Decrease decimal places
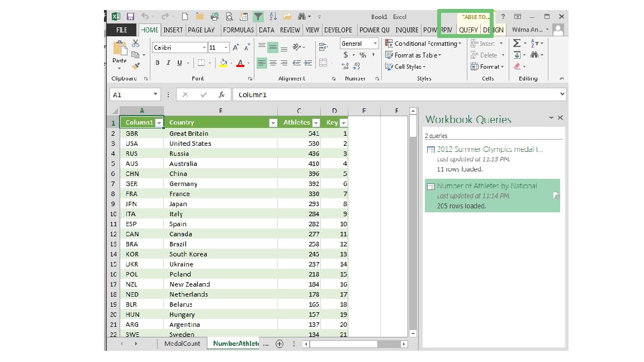The image size is (644, 362). (356, 66)
